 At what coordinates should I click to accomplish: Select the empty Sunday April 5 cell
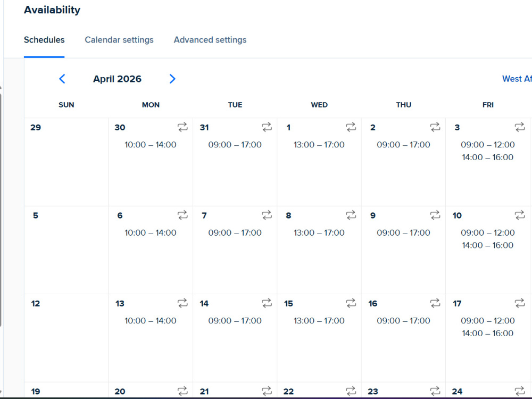66,250
